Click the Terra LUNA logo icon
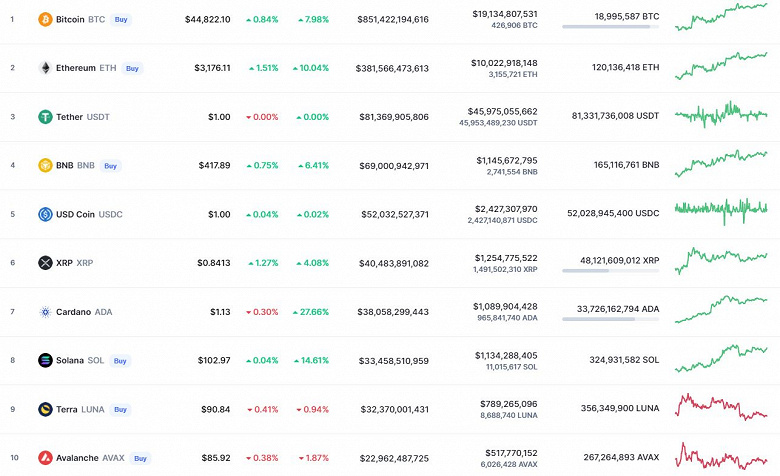The width and height of the screenshot is (780, 476). (45, 409)
